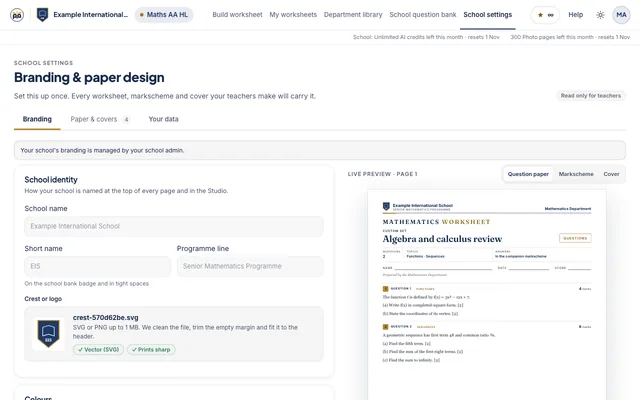Switch to the Branding tab
640x400 pixels.
(37, 119)
